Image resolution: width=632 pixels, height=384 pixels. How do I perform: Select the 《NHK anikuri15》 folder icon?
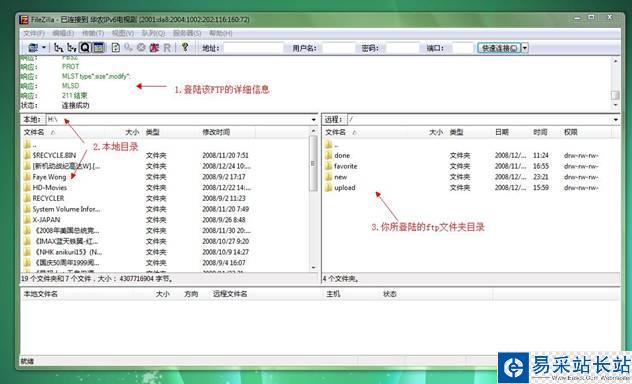point(27,252)
